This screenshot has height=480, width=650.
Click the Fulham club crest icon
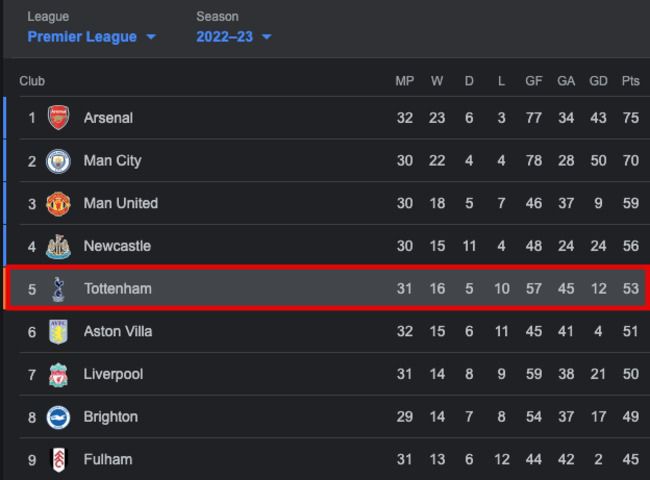[58, 460]
